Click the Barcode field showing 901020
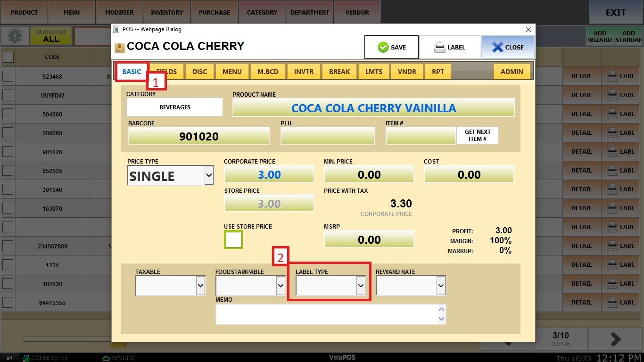The image size is (644, 362). 198,137
